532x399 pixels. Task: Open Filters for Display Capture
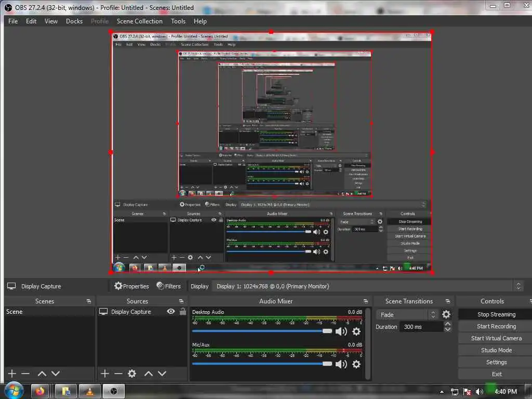(x=169, y=286)
